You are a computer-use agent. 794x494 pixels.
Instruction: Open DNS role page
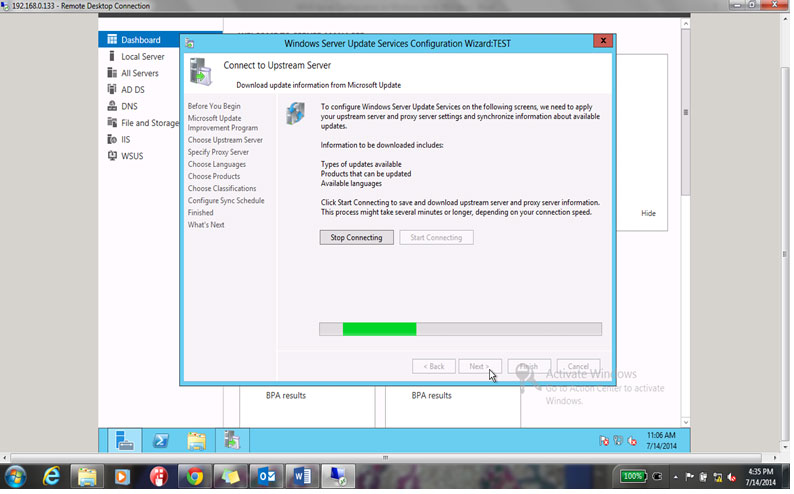point(129,106)
